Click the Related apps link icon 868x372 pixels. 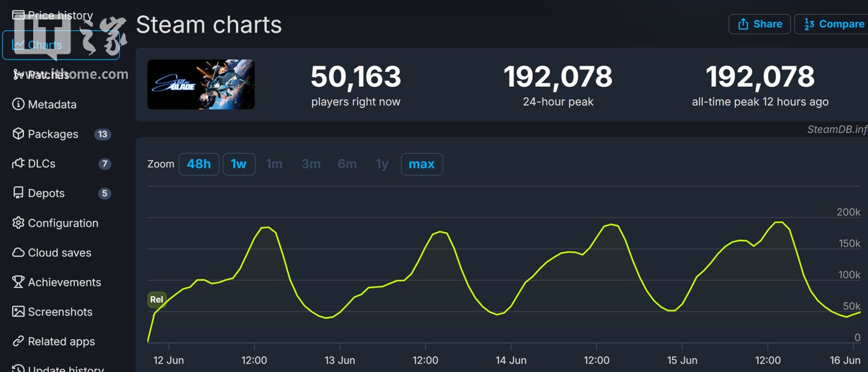[18, 341]
